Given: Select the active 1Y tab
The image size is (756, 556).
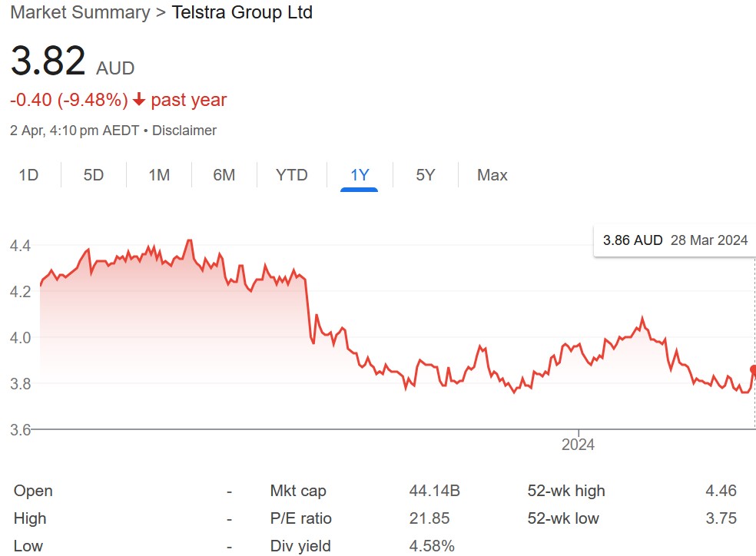Looking at the screenshot, I should (x=360, y=175).
